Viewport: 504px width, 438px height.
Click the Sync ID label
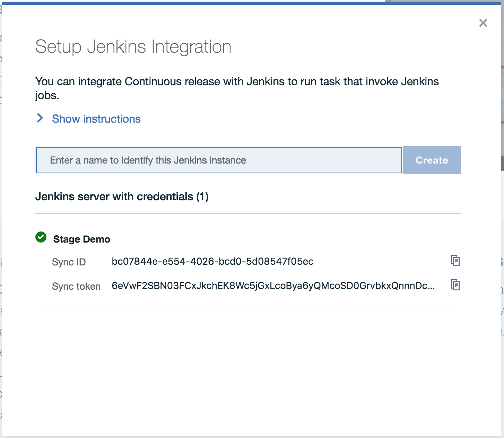(x=69, y=262)
